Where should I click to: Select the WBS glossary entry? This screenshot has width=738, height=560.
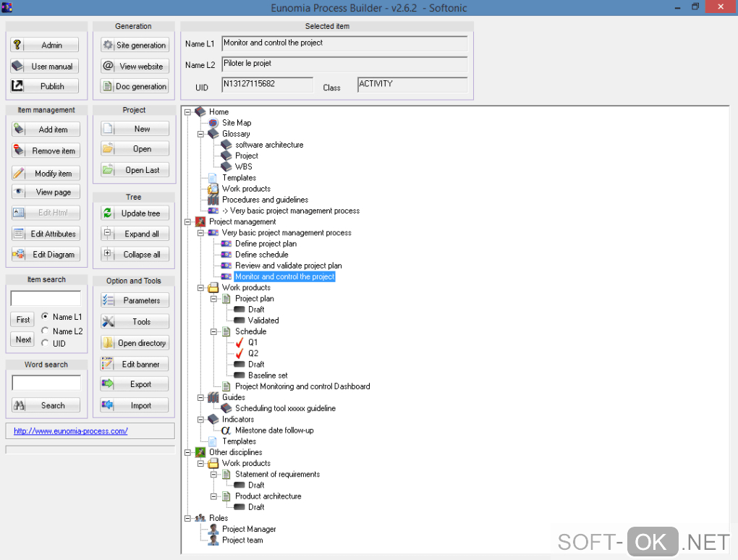(243, 166)
